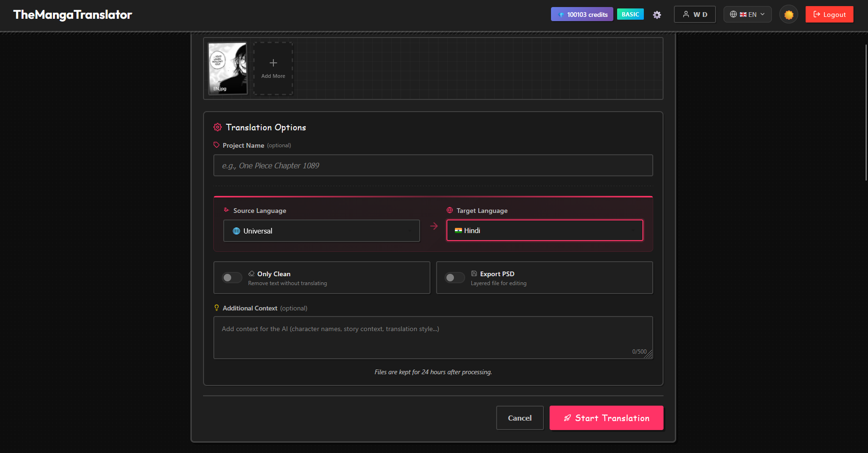Click the layered file icon in Export PSD
Screen dimensions: 868x453
click(474, 273)
